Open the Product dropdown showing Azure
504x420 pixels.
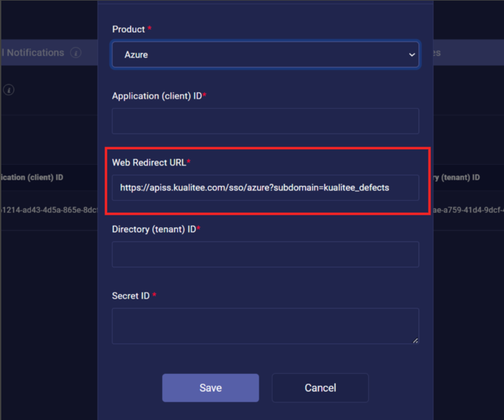[266, 54]
